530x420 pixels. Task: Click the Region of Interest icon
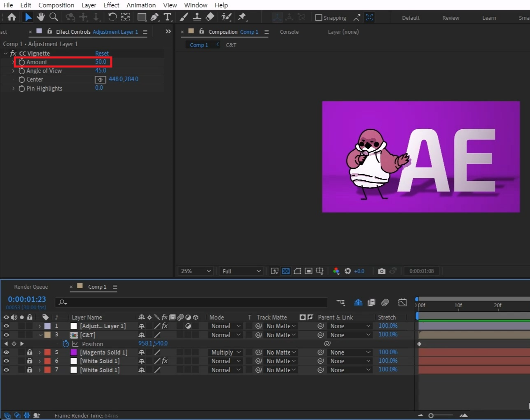[308, 271]
